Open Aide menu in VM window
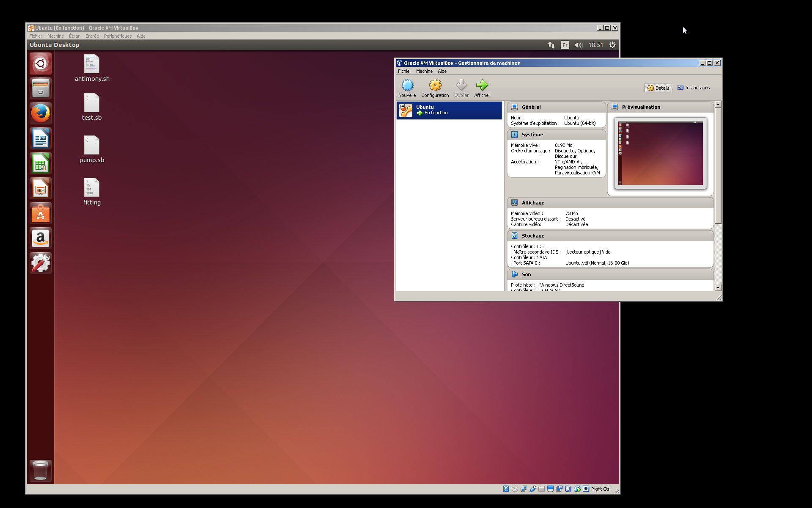Screen dimensions: 812x508 141,36
